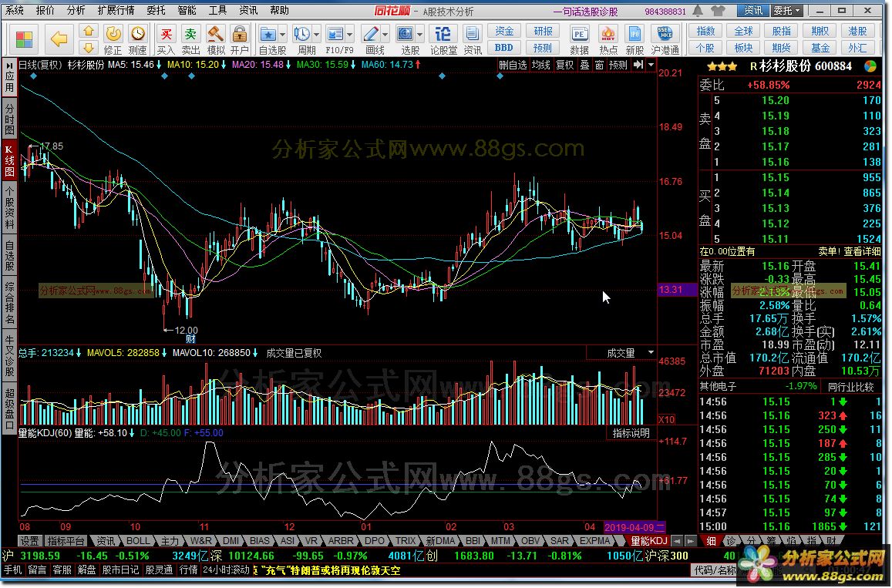Open the 测速 speed test clock icon

137,34
